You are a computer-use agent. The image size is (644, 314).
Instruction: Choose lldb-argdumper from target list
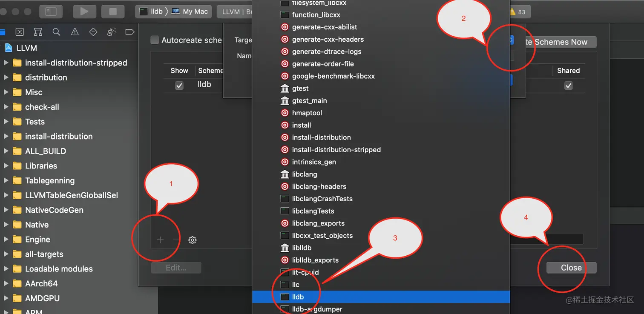point(381,309)
